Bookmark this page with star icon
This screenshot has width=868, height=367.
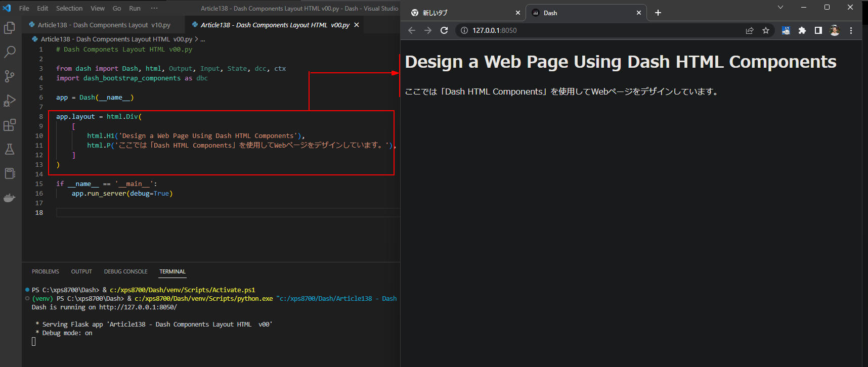(x=766, y=30)
